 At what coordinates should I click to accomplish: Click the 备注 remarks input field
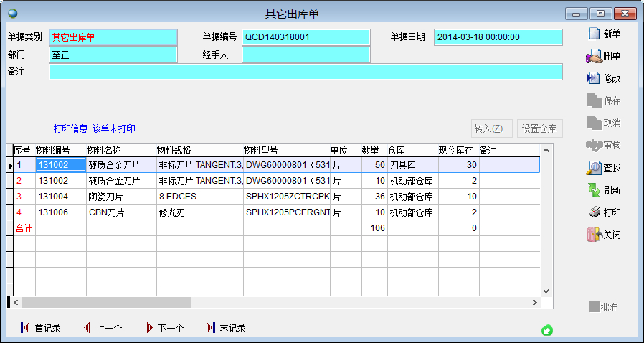[306, 71]
